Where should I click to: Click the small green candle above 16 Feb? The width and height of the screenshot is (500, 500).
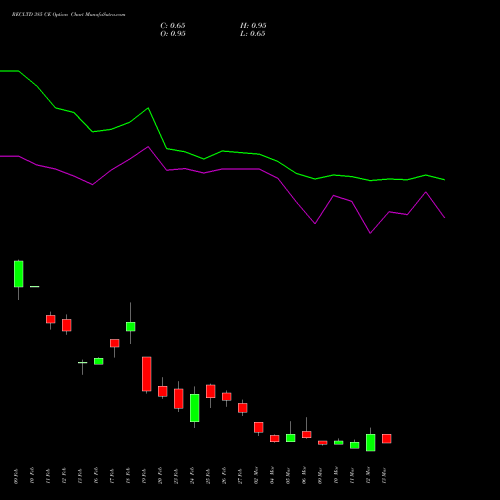pyautogui.click(x=99, y=361)
